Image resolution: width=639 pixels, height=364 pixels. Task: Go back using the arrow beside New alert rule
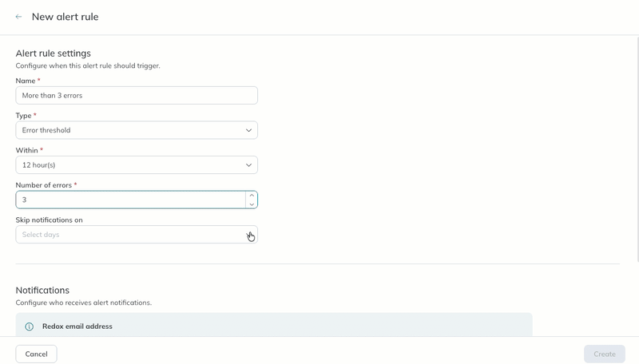point(18,17)
